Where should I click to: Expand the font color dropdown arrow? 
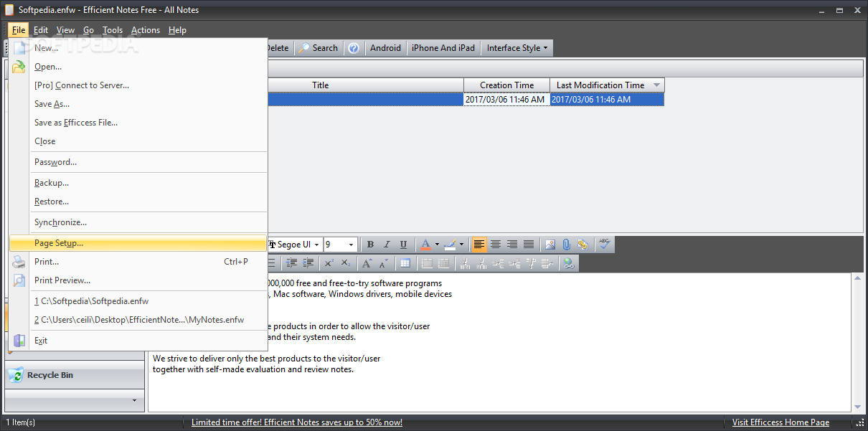(437, 245)
